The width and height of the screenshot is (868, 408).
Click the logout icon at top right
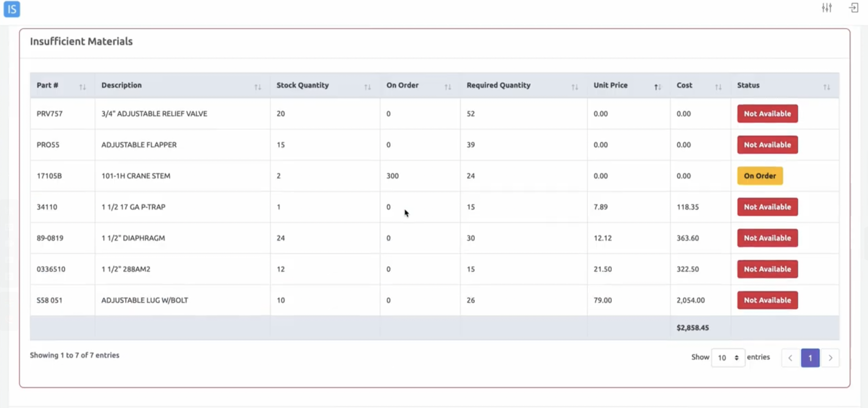(x=853, y=7)
